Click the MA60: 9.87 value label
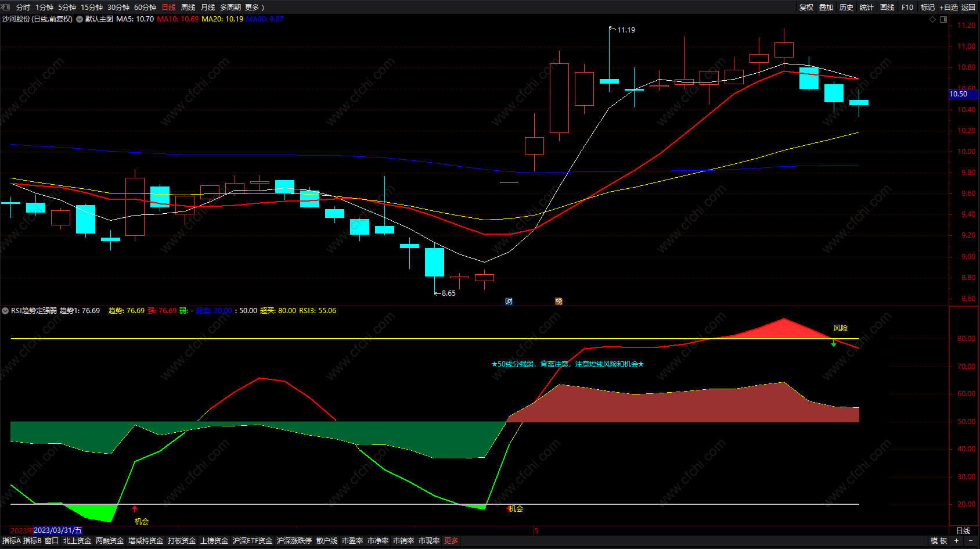Viewport: 980px width, 549px height. 265,19
